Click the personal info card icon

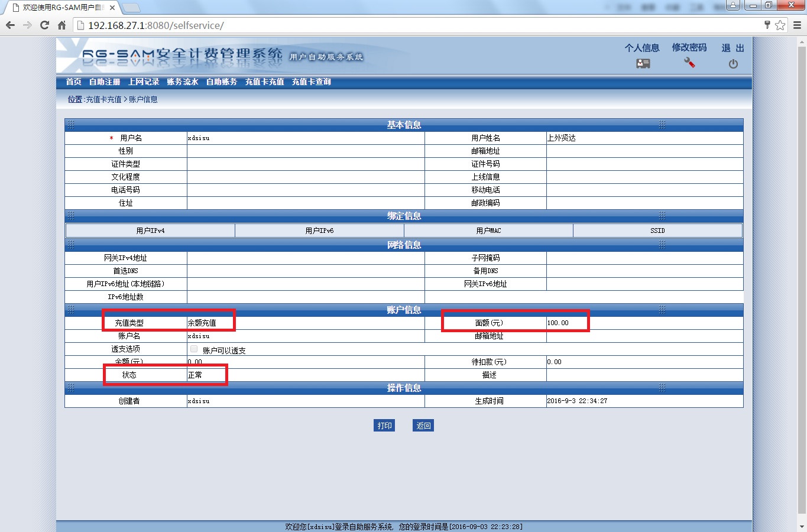click(643, 63)
